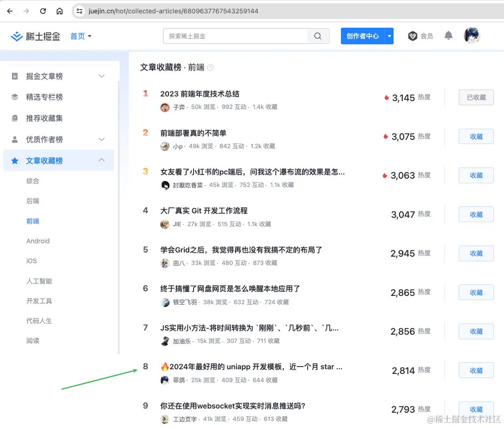The width and height of the screenshot is (504, 427).
Task: Open the 首页 dropdown menu
Action: tap(81, 36)
